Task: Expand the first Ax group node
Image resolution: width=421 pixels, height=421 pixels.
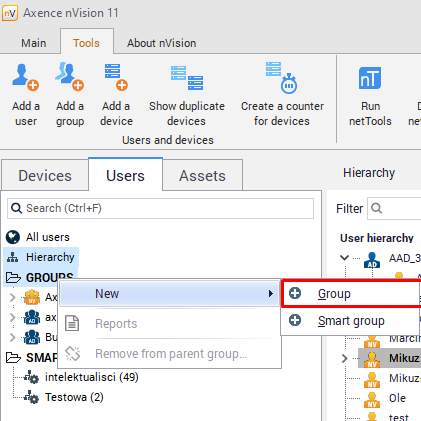Action: [12, 297]
